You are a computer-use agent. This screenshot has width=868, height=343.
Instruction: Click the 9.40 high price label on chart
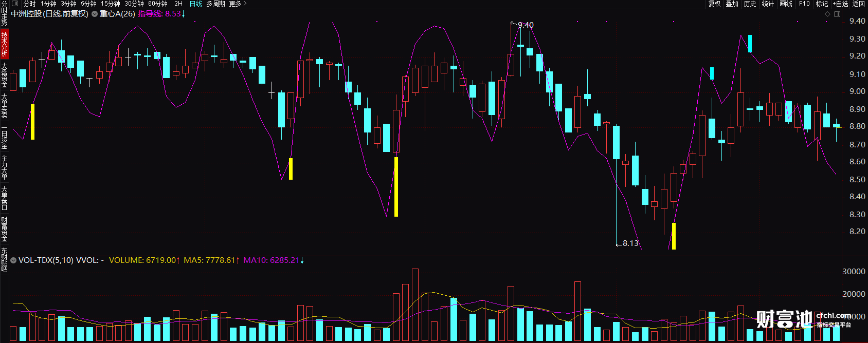click(526, 25)
